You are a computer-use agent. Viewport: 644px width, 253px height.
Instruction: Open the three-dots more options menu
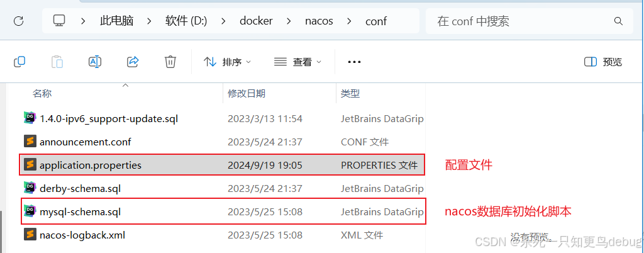coord(354,62)
